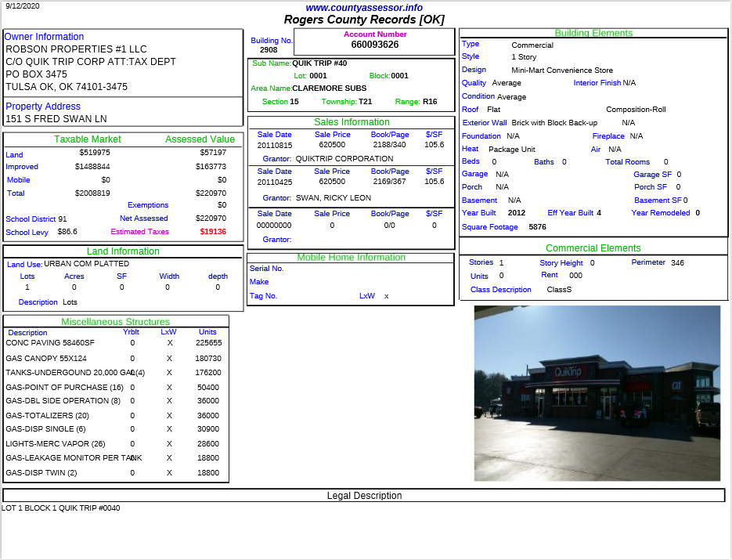The height and width of the screenshot is (560, 732).
Task: Open the Land Information section
Action: pyautogui.click(x=123, y=251)
